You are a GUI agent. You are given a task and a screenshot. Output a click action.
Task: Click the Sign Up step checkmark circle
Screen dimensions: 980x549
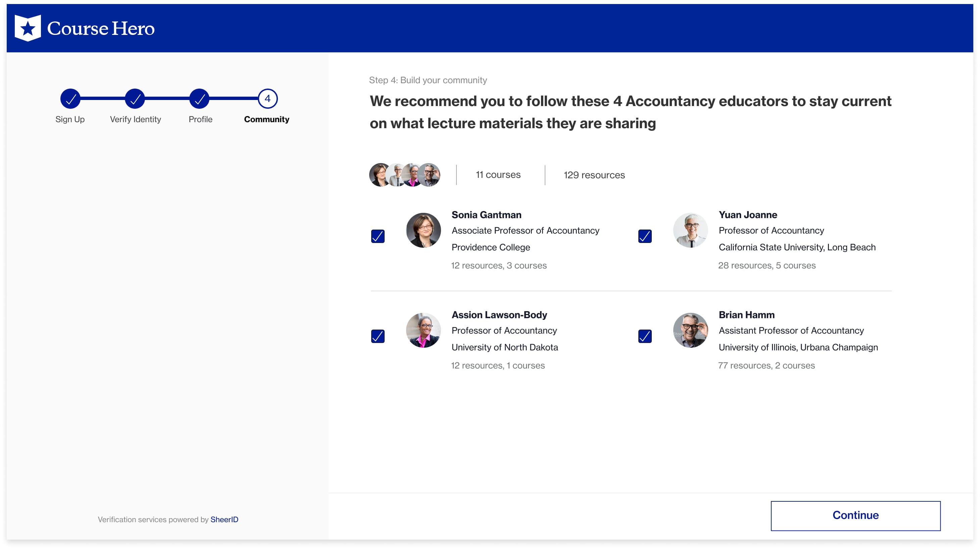[70, 99]
